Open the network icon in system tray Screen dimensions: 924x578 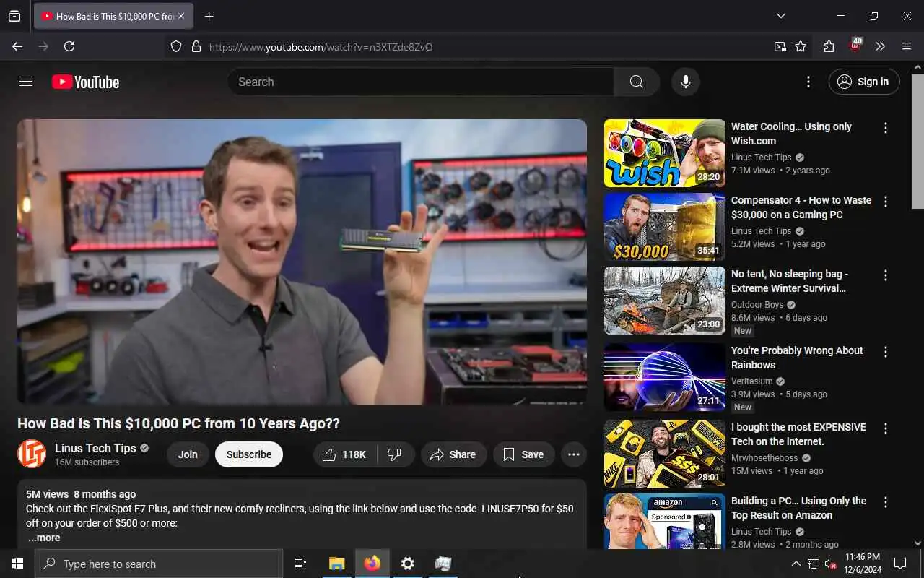[814, 564]
